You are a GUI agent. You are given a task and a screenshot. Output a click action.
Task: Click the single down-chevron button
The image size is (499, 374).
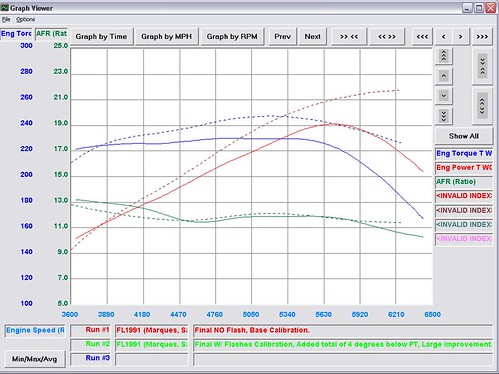(444, 96)
